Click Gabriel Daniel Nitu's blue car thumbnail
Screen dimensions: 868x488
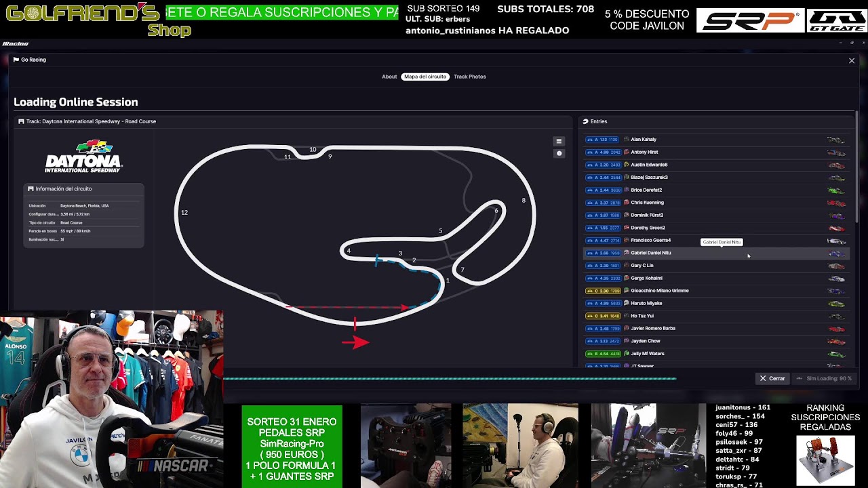[x=836, y=253]
